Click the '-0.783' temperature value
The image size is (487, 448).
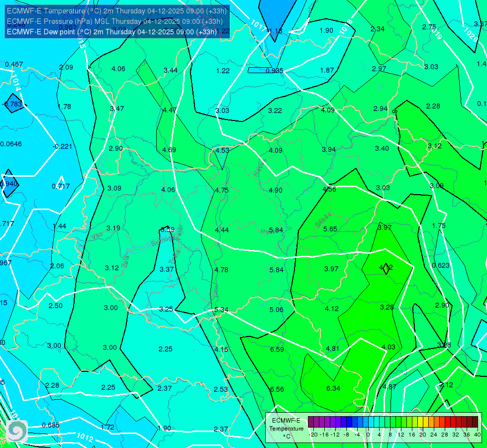coord(12,104)
